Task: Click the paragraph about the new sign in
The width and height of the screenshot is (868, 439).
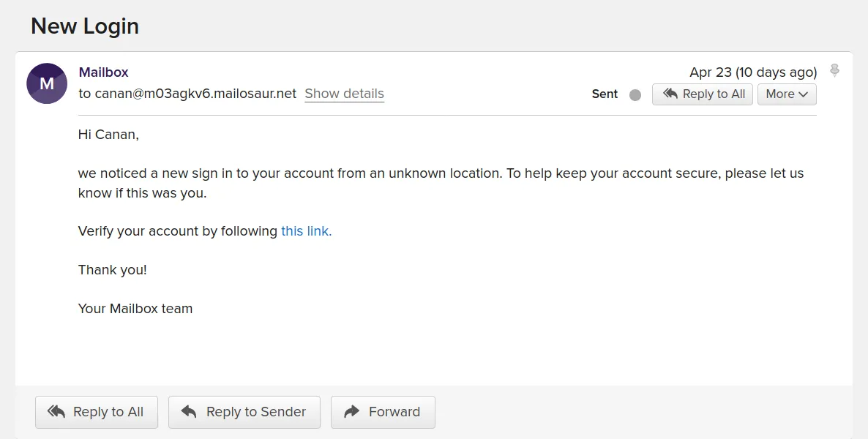Action: tap(441, 183)
